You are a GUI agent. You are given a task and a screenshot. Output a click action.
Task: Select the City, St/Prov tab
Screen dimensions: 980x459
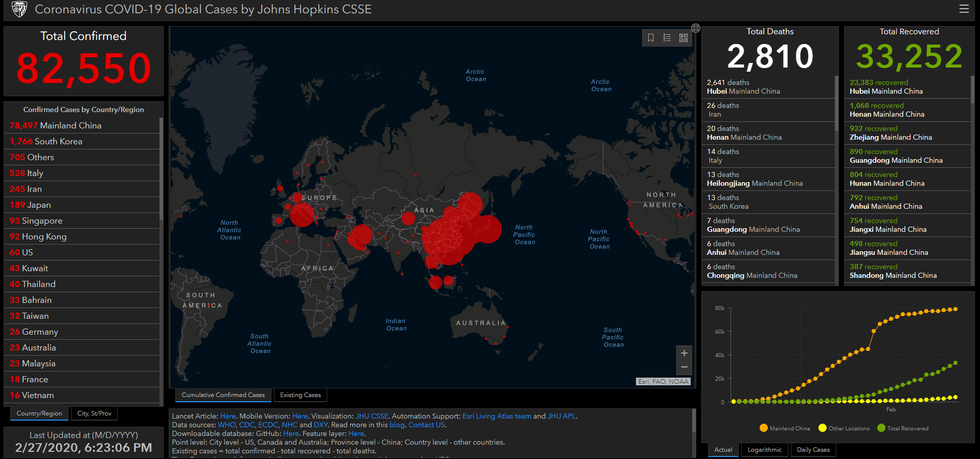(x=95, y=413)
